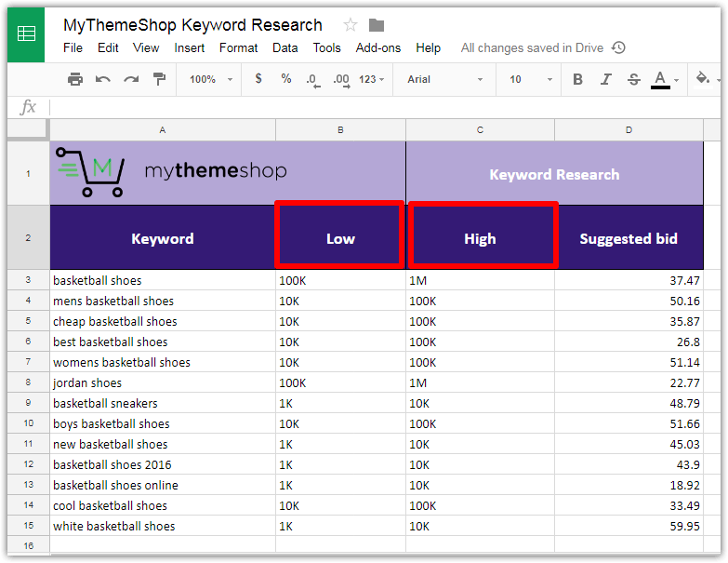Select the 'best basketball shoes' cell
Screen dimensions: 728x563
tap(163, 342)
